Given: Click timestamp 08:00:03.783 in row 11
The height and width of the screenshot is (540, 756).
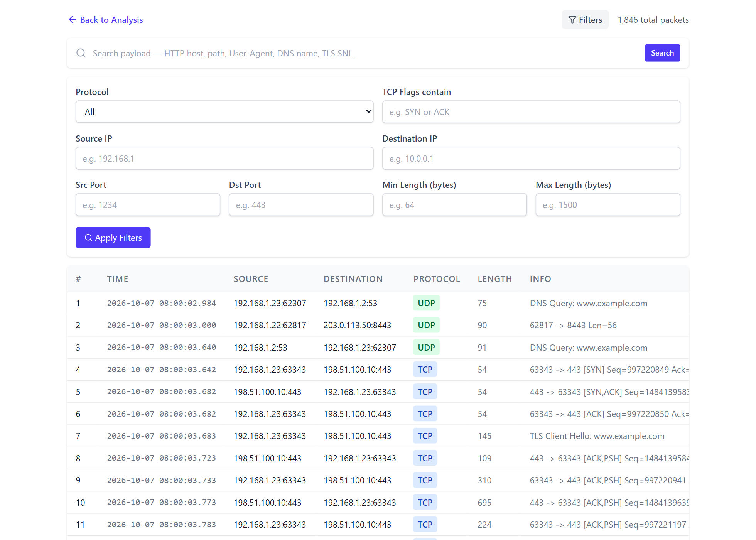Looking at the screenshot, I should click(x=162, y=525).
